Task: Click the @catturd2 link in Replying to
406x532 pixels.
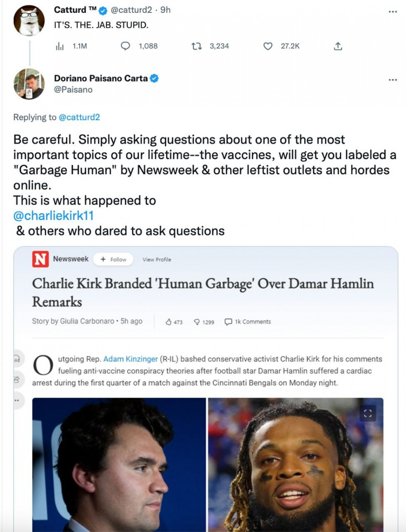Action: coord(79,117)
